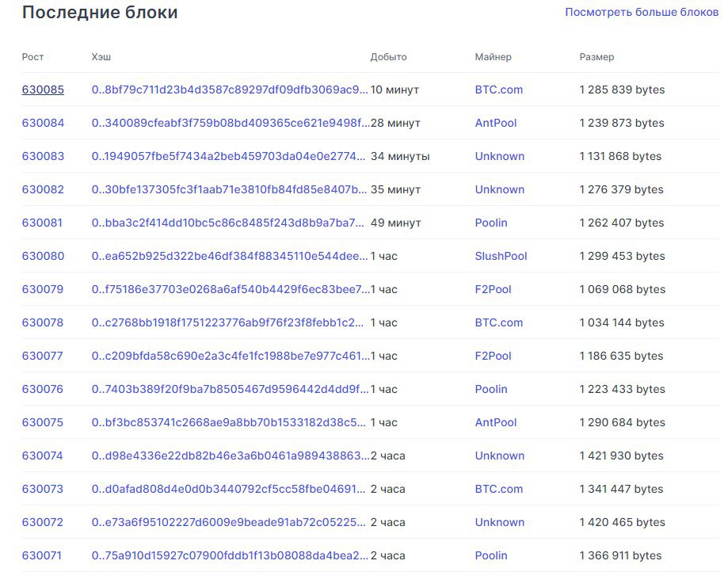The image size is (728, 576).
Task: Open hash starting 0..c209bfda58c690e2
Action: coord(231,356)
